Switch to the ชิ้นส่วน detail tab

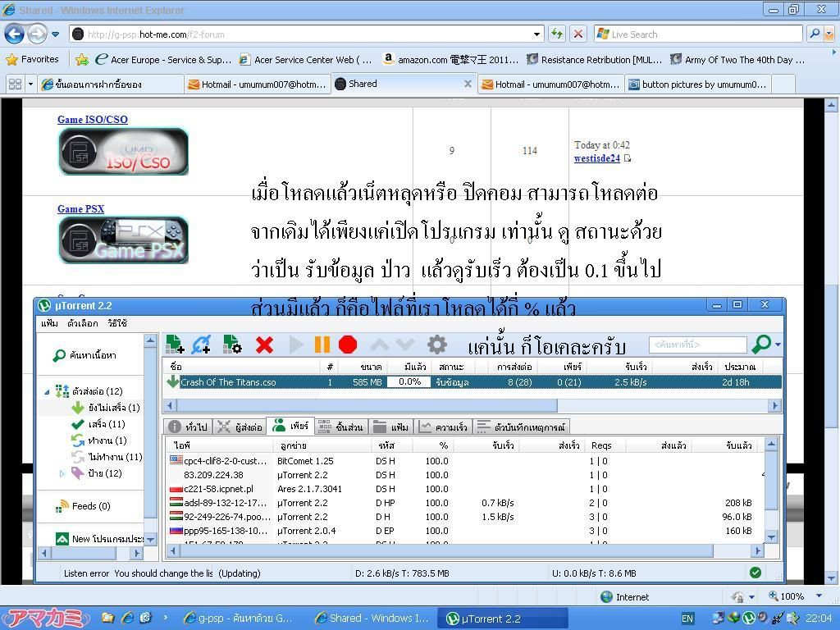340,427
